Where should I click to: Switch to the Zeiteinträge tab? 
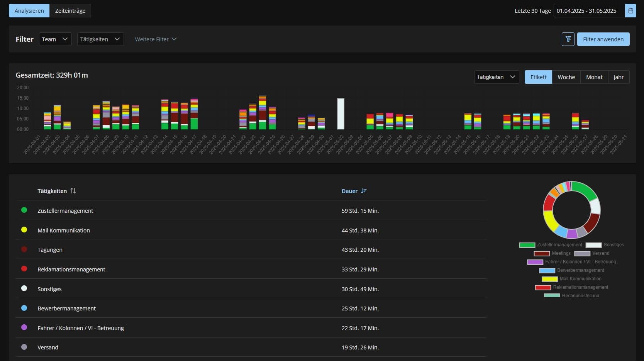[70, 11]
